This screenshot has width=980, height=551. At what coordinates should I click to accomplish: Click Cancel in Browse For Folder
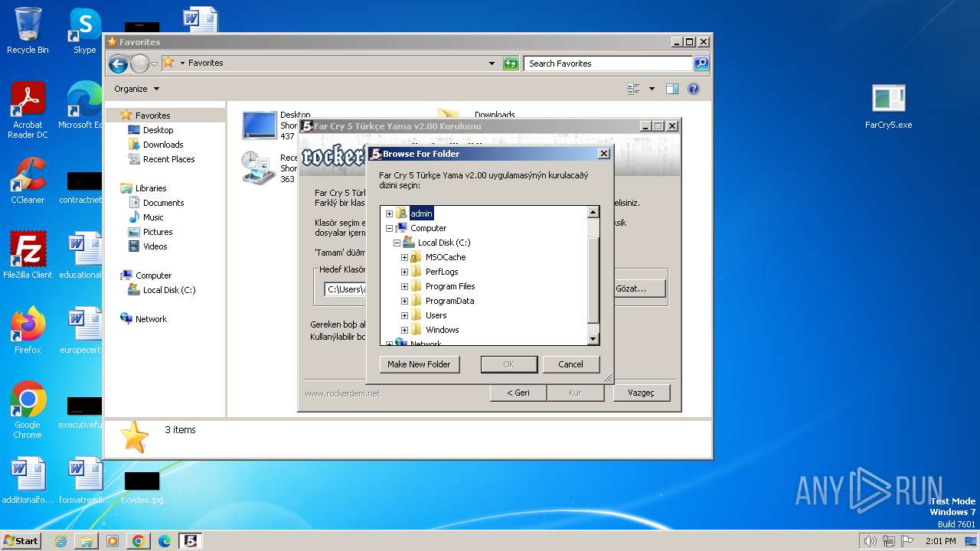coord(570,364)
